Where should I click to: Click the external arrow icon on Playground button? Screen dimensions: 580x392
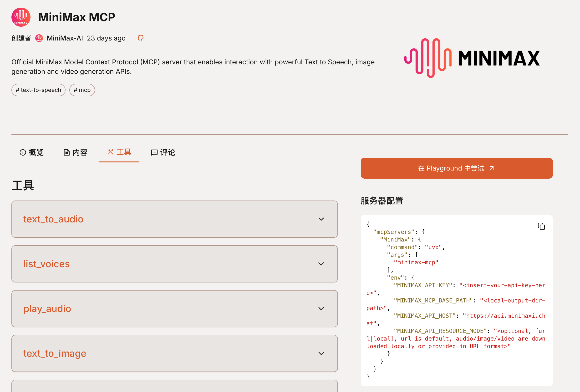coord(492,168)
